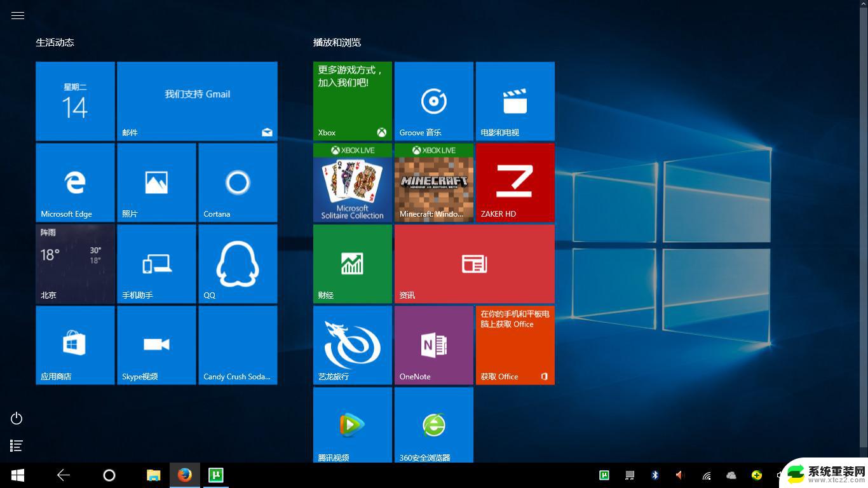Open the Groove 音乐 tile
This screenshot has height=488, width=868.
point(434,101)
